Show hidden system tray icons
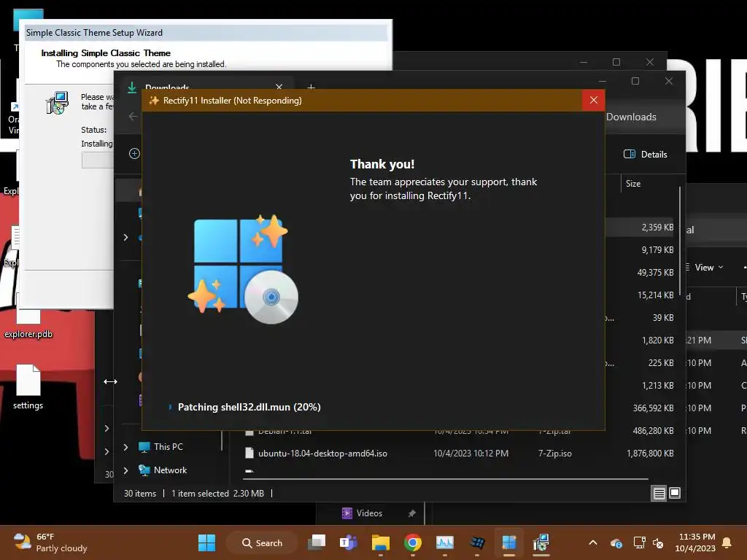 click(592, 542)
